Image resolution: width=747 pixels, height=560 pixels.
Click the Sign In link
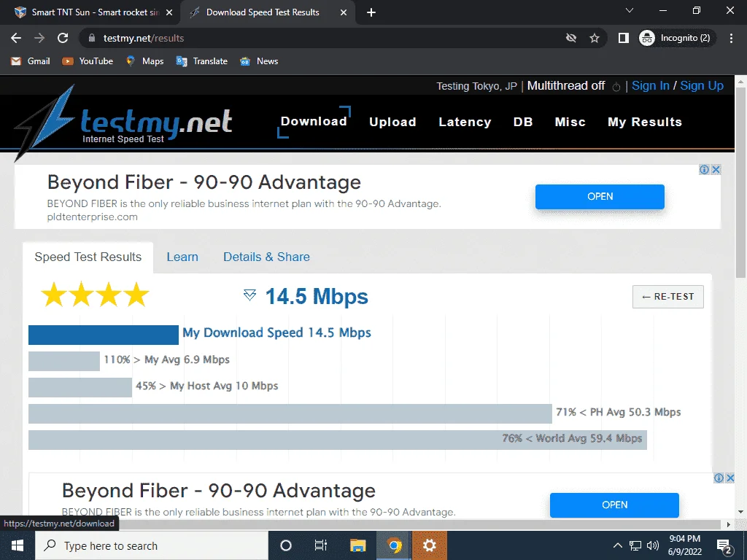[x=650, y=86]
